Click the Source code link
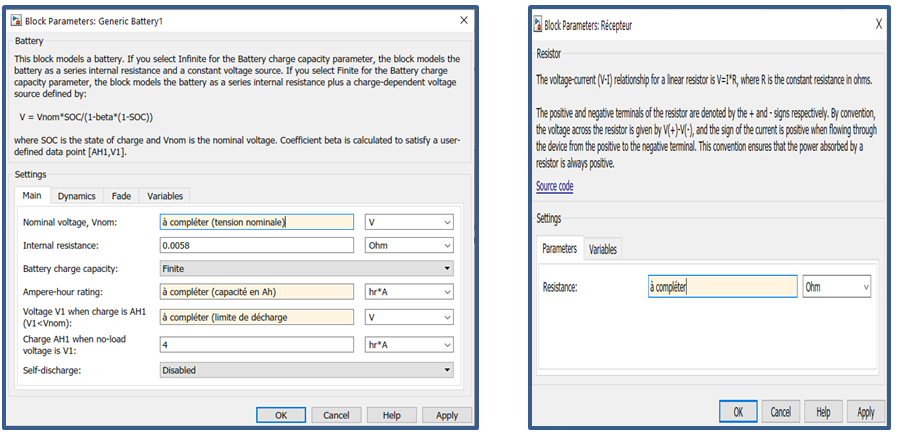 click(554, 187)
